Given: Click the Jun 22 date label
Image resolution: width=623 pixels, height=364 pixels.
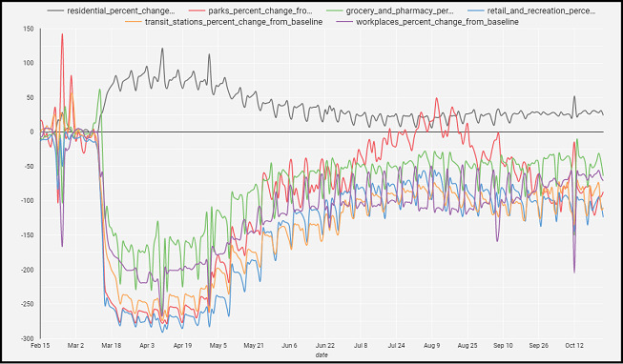Looking at the screenshot, I should coord(325,346).
